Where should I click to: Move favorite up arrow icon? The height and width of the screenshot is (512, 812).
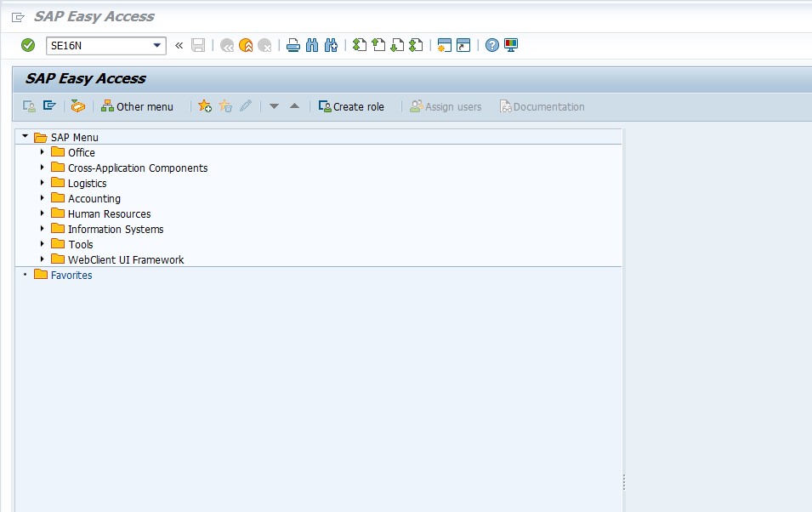(295, 106)
